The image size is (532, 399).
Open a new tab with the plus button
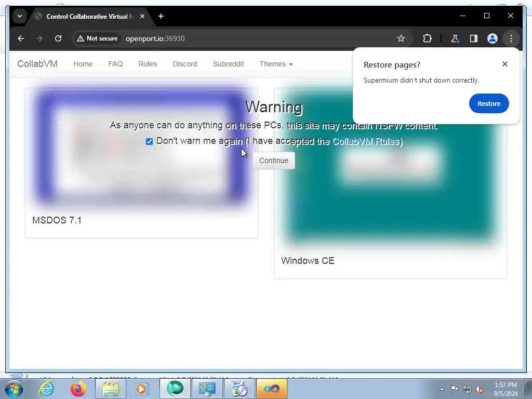[161, 16]
